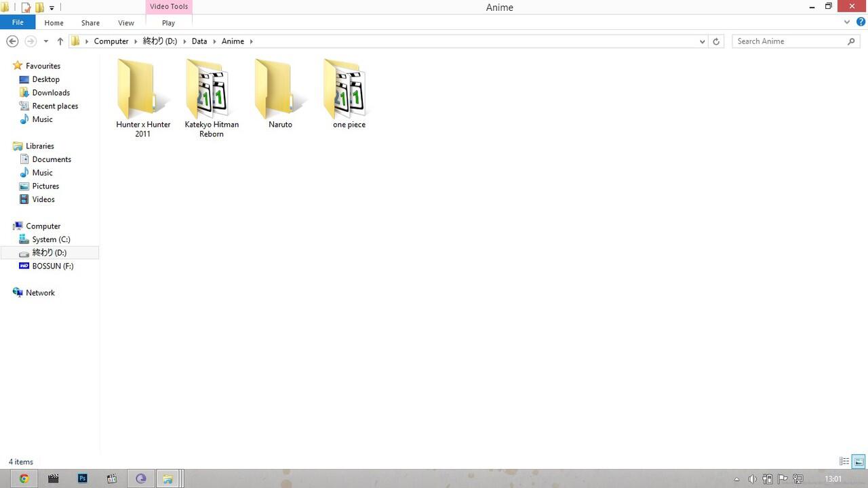Screen dimensions: 868x488
Task: Open the Documents library
Action: click(52, 159)
